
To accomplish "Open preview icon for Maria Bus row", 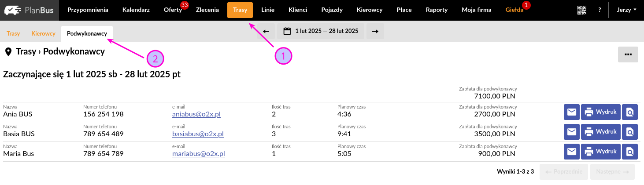I will pos(630,152).
